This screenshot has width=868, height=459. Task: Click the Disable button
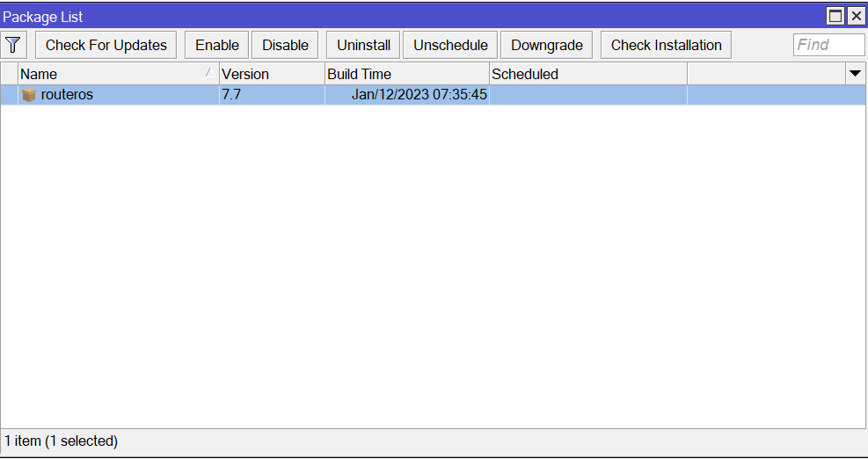pyautogui.click(x=285, y=45)
